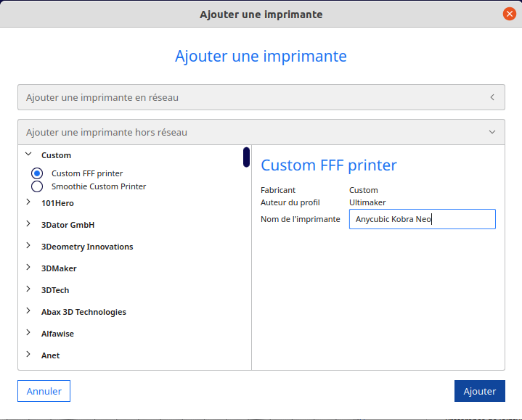Select the Smoothie Custom Printer option
522x420 pixels.
[37, 186]
